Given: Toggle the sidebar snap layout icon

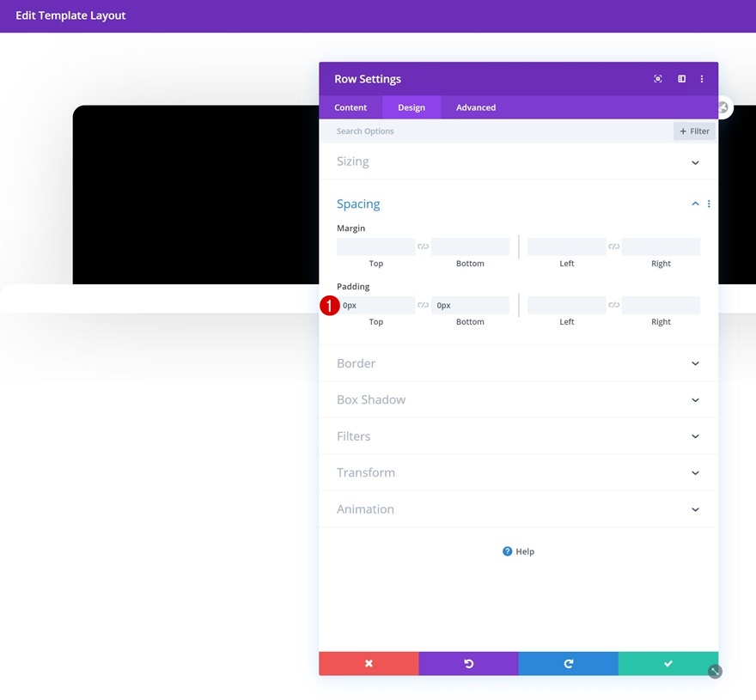Looking at the screenshot, I should [682, 78].
